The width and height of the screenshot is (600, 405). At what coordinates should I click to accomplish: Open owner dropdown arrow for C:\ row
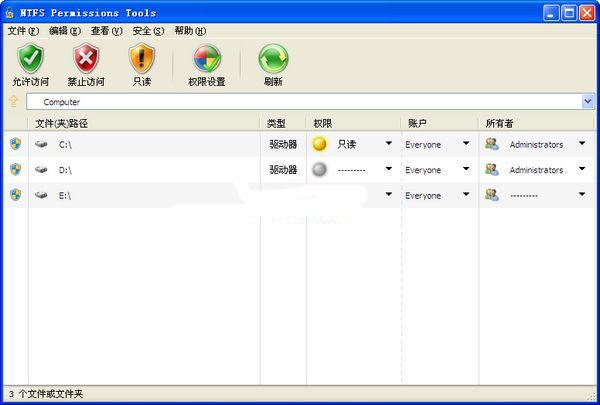[x=582, y=143]
